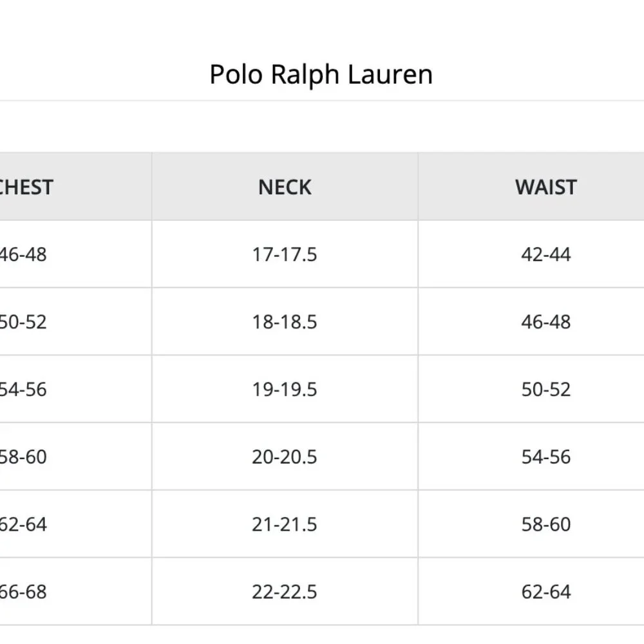Screen dimensions: 644x644
Task: Click the Polo Ralph Lauren title
Action: coord(321,75)
